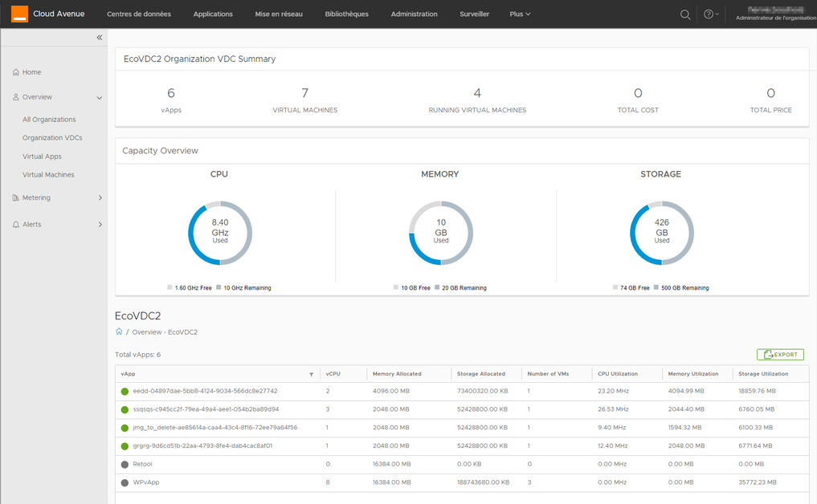Viewport: 817px width, 504px height.
Task: Open the Administration menu
Action: [x=415, y=14]
